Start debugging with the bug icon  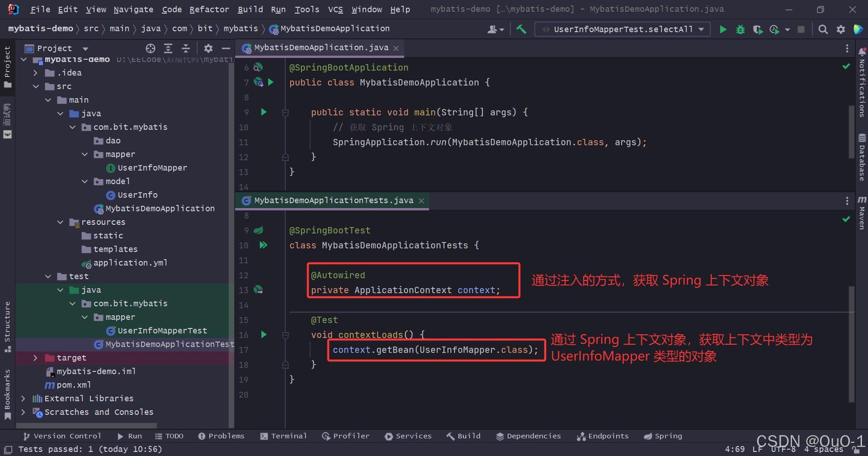tap(741, 29)
